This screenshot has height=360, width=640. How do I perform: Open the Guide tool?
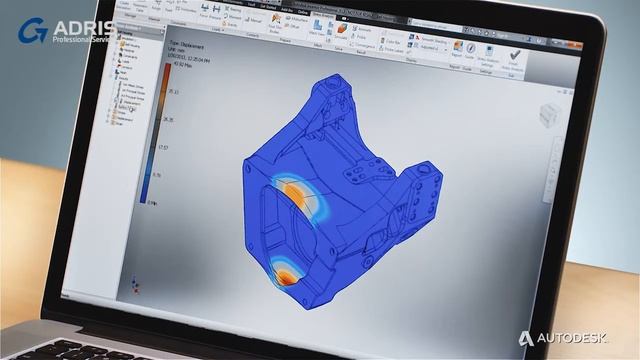[x=470, y=51]
